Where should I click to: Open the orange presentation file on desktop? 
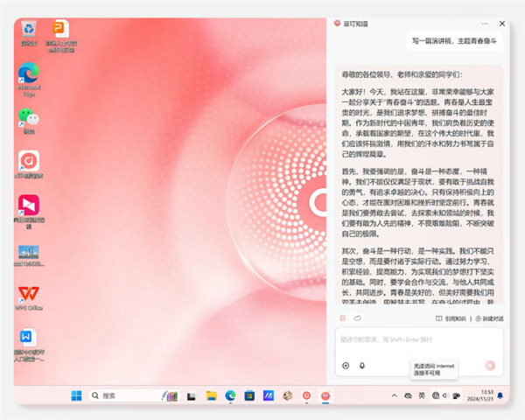pos(62,30)
